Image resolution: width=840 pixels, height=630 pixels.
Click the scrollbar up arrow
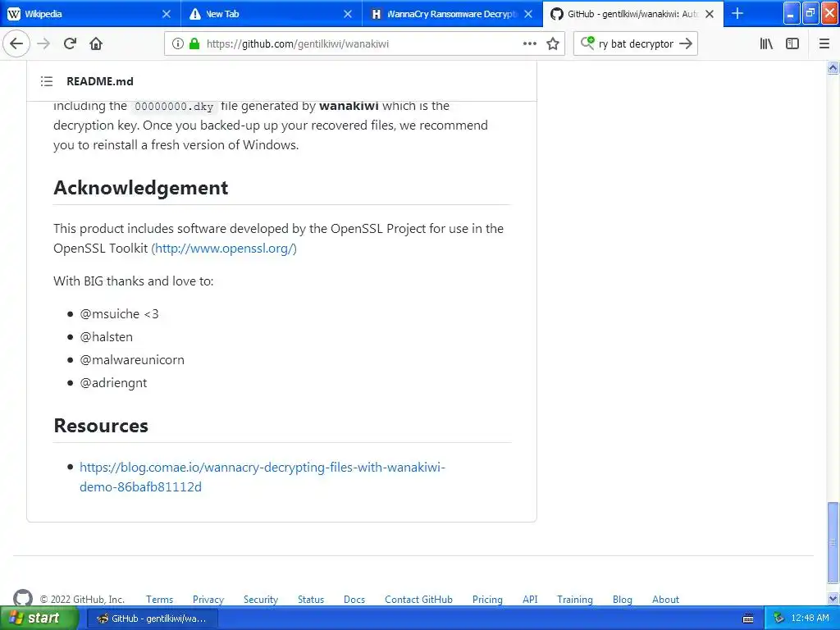(833, 67)
